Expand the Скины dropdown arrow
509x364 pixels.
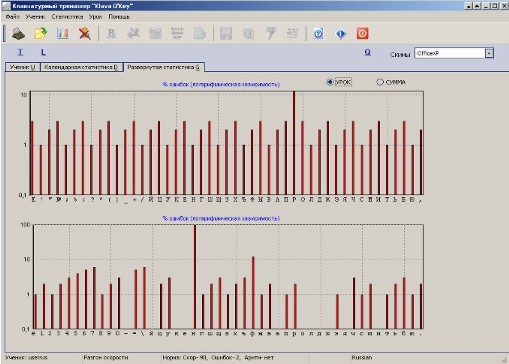(x=489, y=53)
